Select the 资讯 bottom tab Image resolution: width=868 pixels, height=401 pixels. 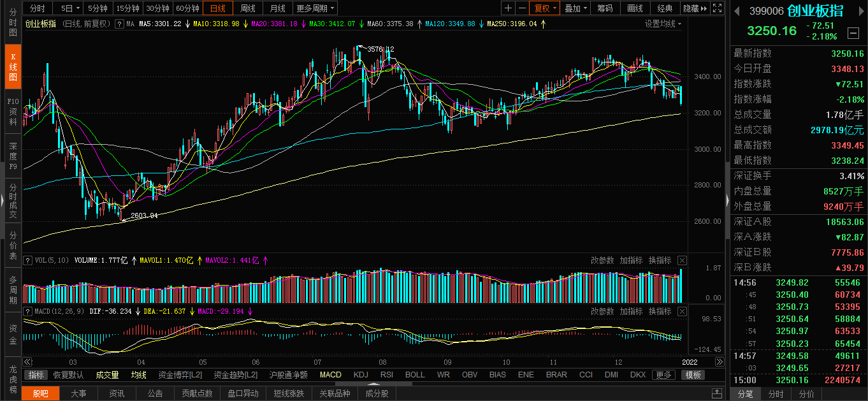[117, 393]
